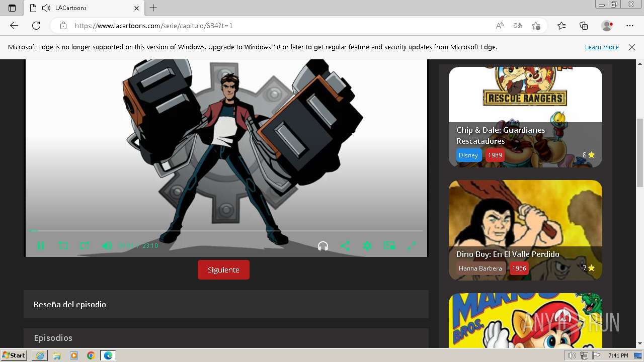
Task: Select the LACartoons tab
Action: click(84, 8)
